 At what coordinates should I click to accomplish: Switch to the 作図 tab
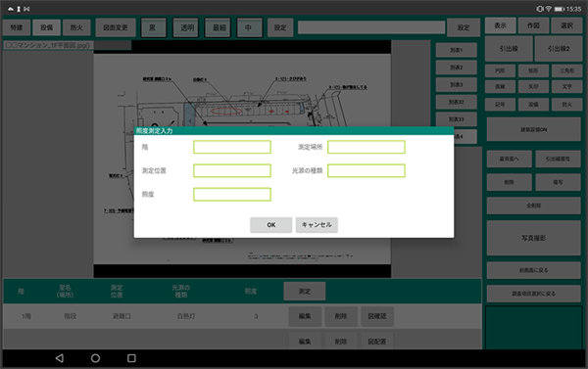(x=533, y=25)
